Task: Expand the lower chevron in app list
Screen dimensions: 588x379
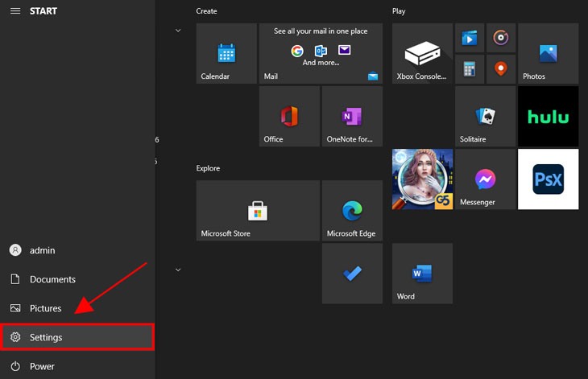Action: (x=178, y=270)
